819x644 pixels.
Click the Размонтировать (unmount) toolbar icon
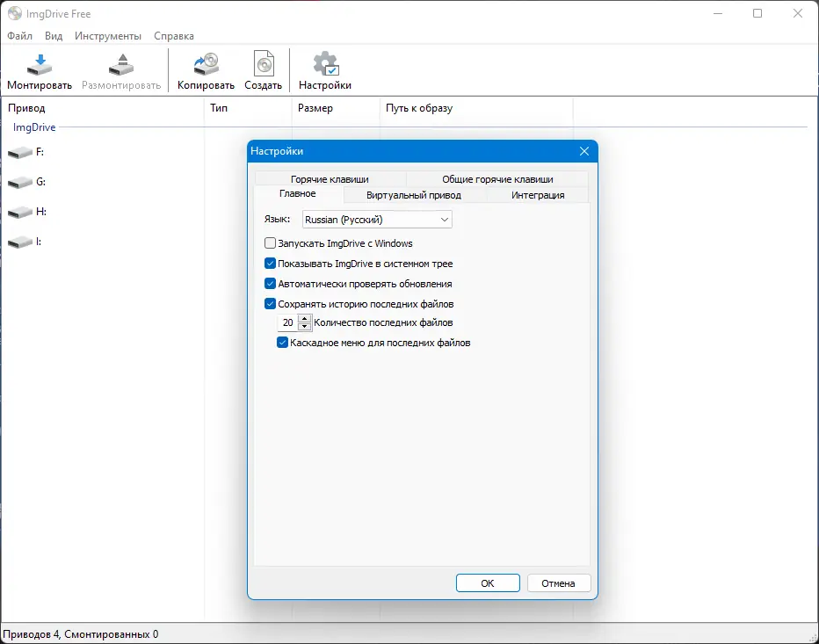tap(121, 65)
